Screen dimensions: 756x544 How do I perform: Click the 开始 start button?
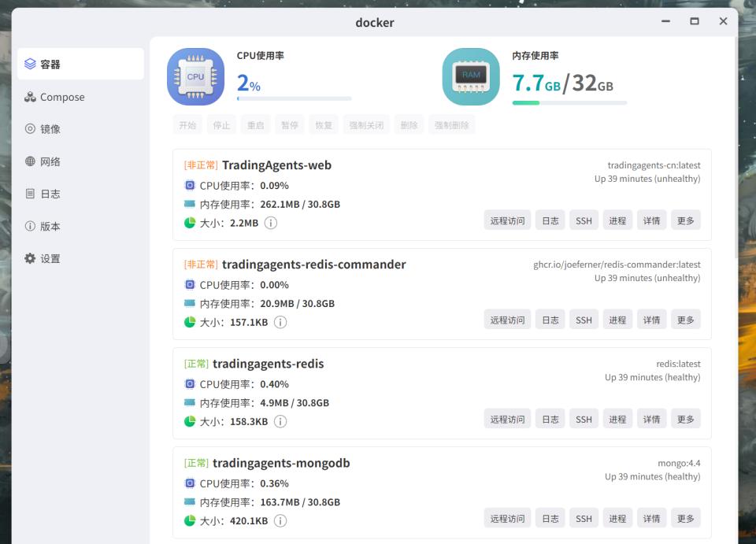(187, 125)
